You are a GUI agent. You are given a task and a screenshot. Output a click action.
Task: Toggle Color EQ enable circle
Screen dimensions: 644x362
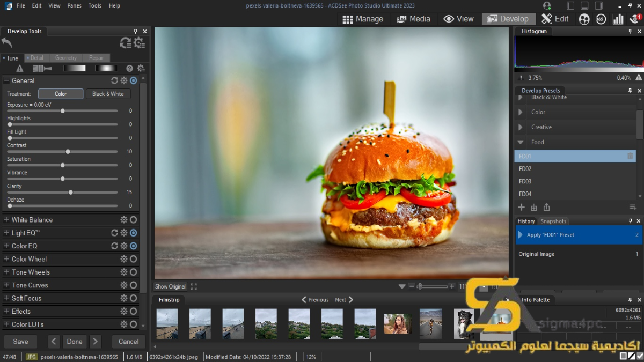(134, 246)
